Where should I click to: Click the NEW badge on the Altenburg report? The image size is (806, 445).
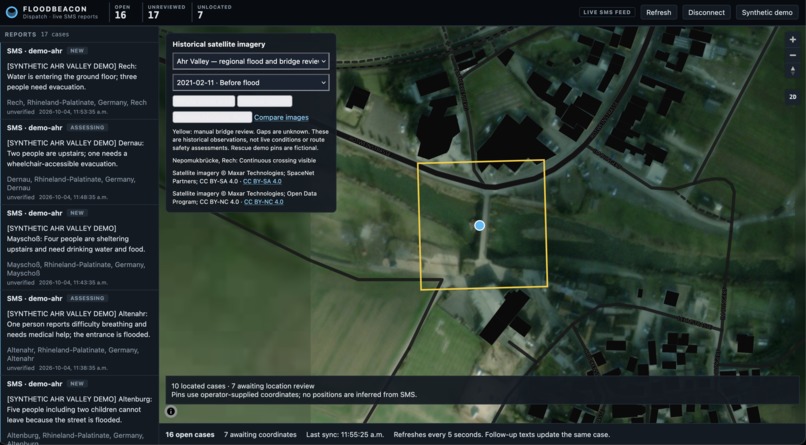click(77, 383)
